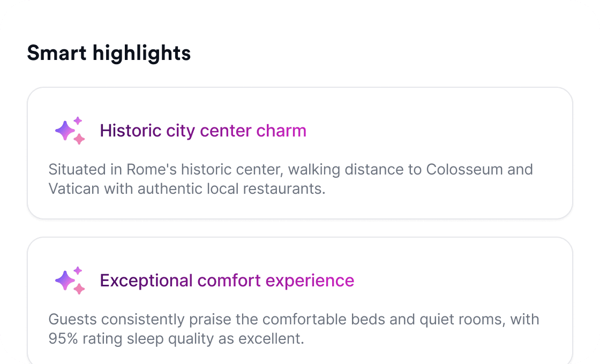Click the sparkle icon beside Exceptional comfort experience
Image resolution: width=600 pixels, height=364 pixels.
pyautogui.click(x=70, y=280)
